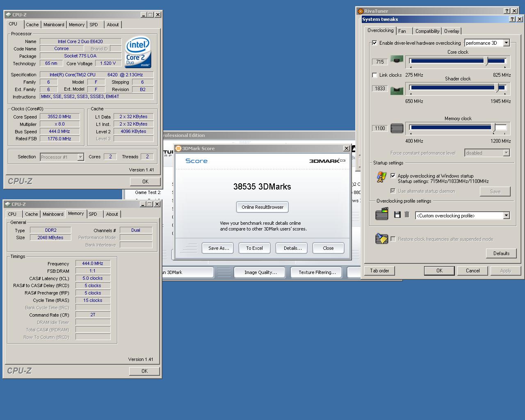The image size is (525, 420).
Task: Click the 3DMark03 logo in score dialog
Action: [327, 161]
